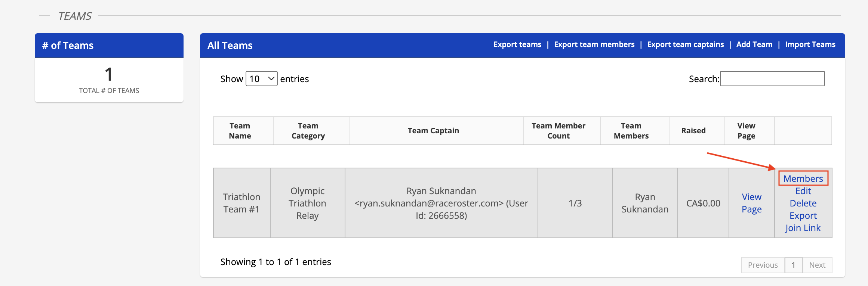Select page 1 in pagination
The height and width of the screenshot is (286, 868).
click(x=793, y=265)
